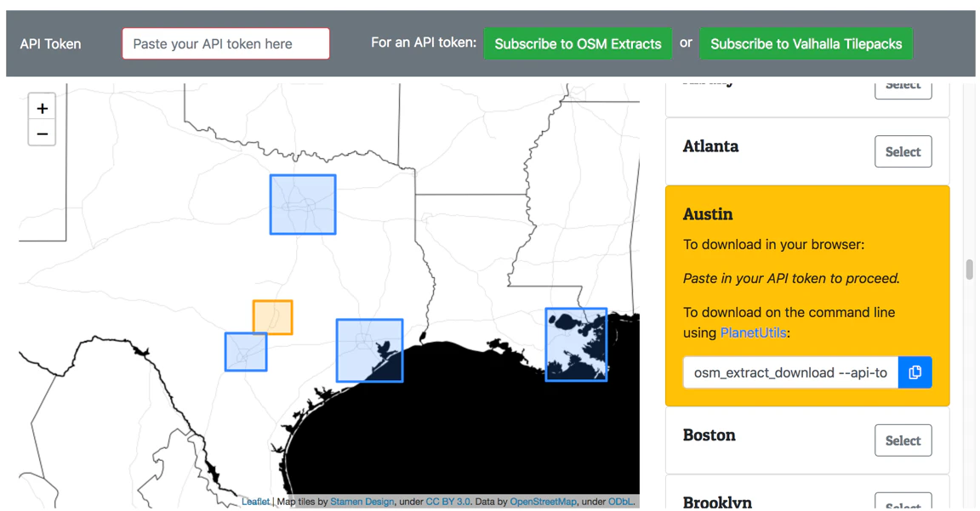Visit the OpenStreetMap data link
980x511 pixels.
pos(543,502)
